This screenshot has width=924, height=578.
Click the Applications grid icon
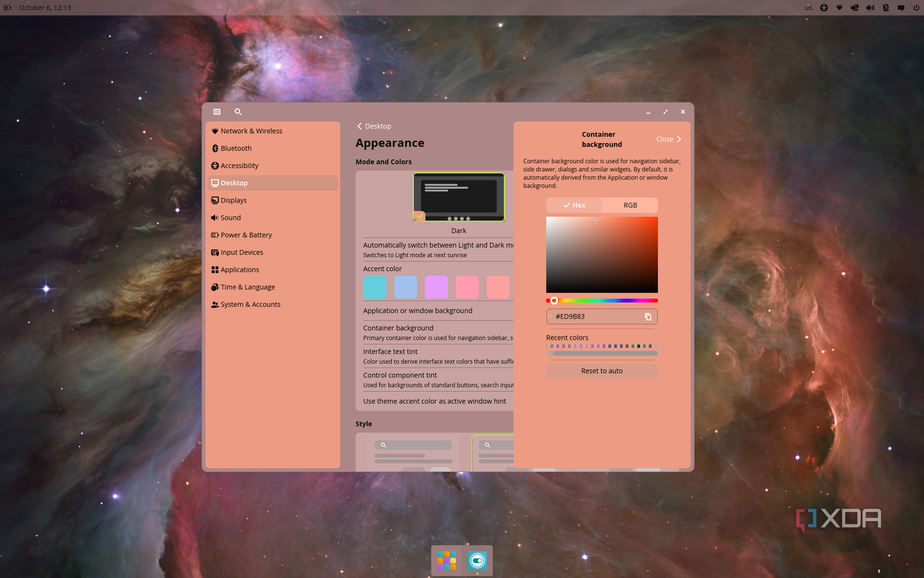pyautogui.click(x=215, y=270)
